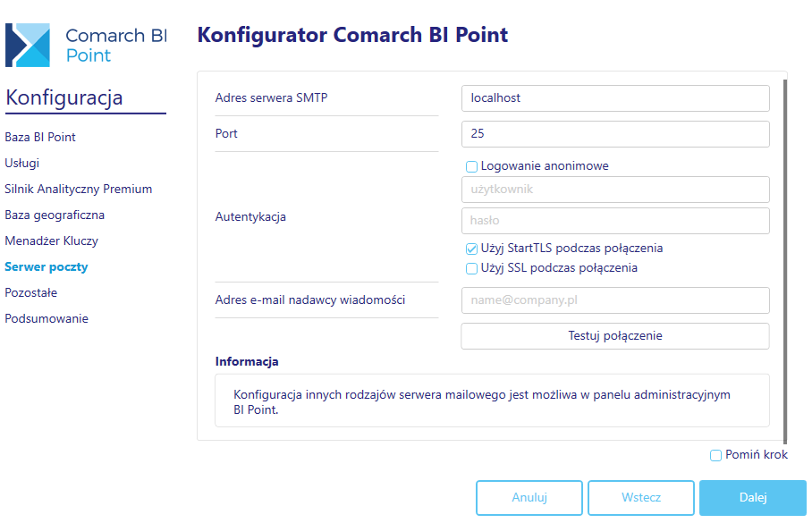Uncheck Użyj StartTLS podczas połączenia
Screen dimensions: 812x523
[471, 249]
